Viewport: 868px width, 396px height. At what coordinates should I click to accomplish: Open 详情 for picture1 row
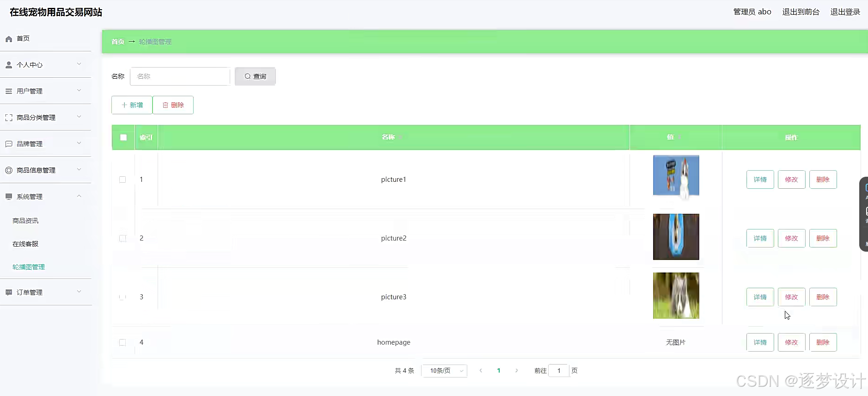coord(760,179)
